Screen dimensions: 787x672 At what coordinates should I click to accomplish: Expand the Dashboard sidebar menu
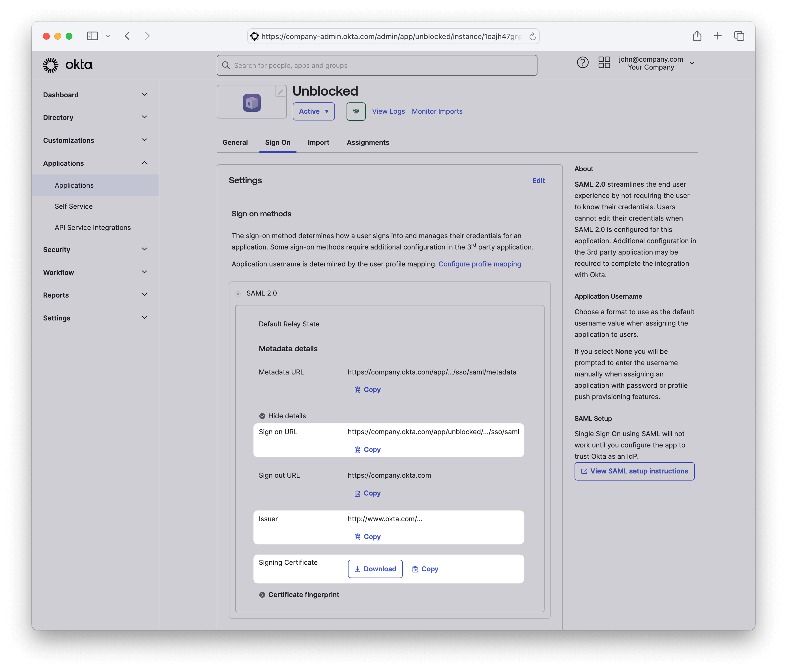[x=95, y=94]
